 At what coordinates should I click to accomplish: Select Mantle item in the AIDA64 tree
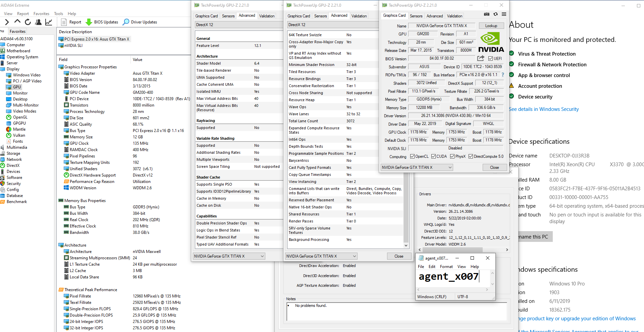click(x=19, y=129)
